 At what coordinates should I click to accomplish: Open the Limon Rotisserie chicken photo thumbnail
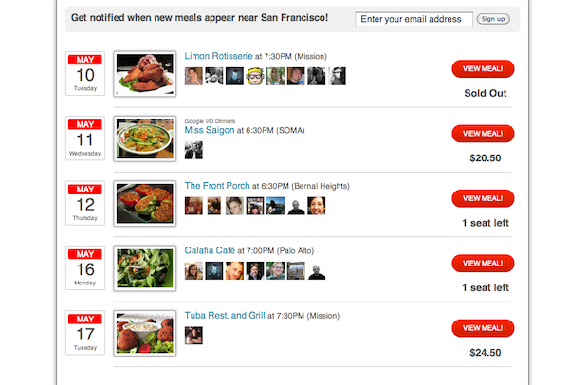pyautogui.click(x=145, y=75)
